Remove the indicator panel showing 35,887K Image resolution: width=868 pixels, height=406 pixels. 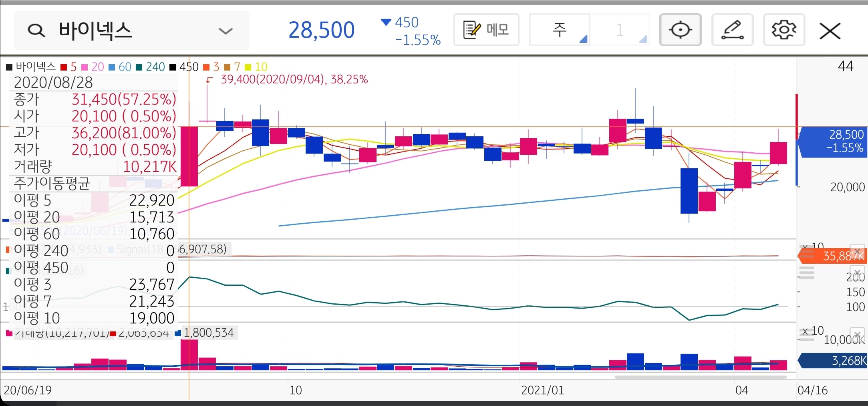(x=857, y=251)
